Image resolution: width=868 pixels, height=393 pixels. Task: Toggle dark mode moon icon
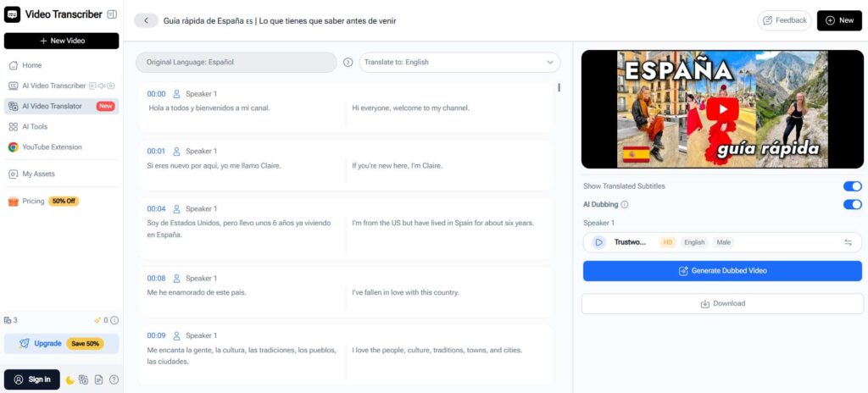click(70, 379)
